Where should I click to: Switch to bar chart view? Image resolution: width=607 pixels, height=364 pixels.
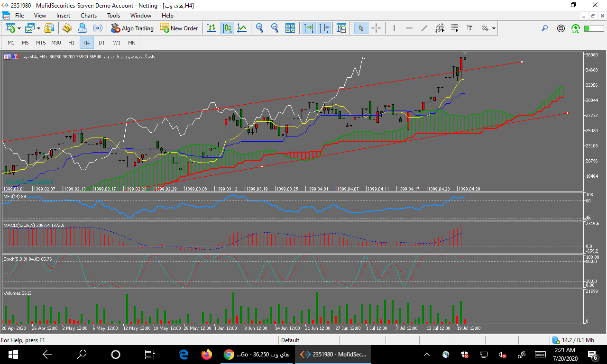(x=212, y=28)
